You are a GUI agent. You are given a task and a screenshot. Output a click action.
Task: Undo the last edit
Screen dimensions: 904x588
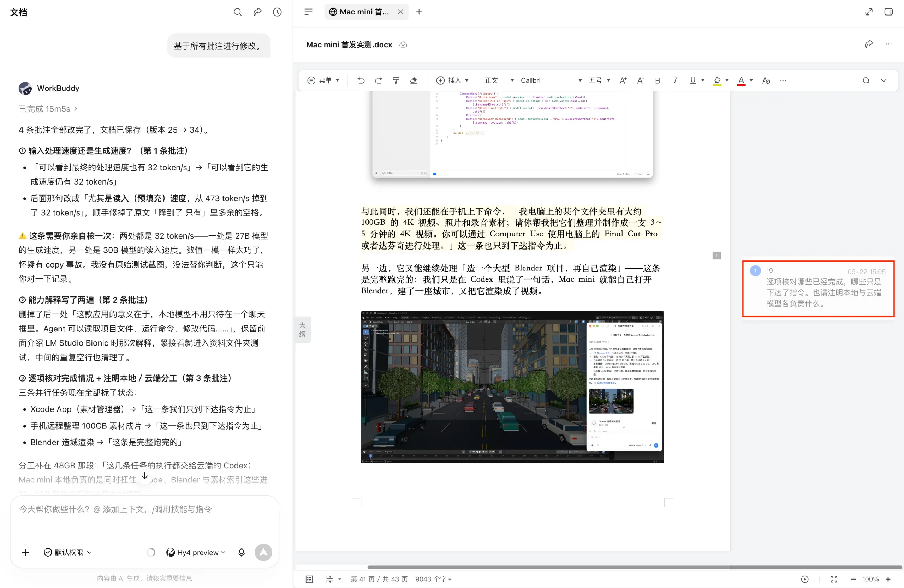tap(361, 80)
